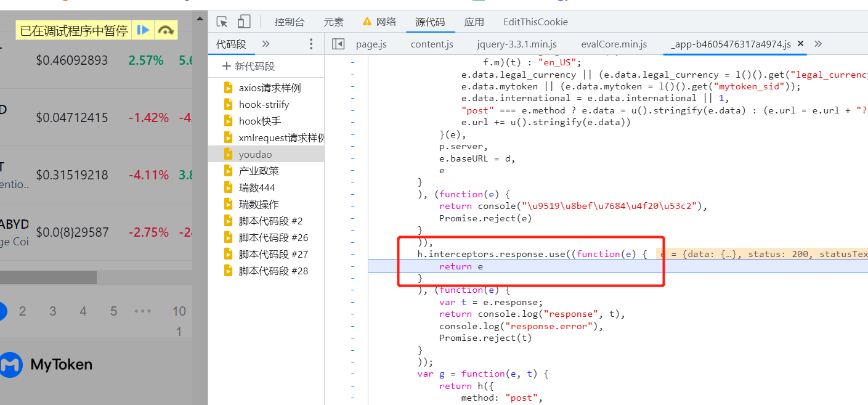The height and width of the screenshot is (405, 868).
Task: Select the youdao snippet
Action: [x=266, y=154]
